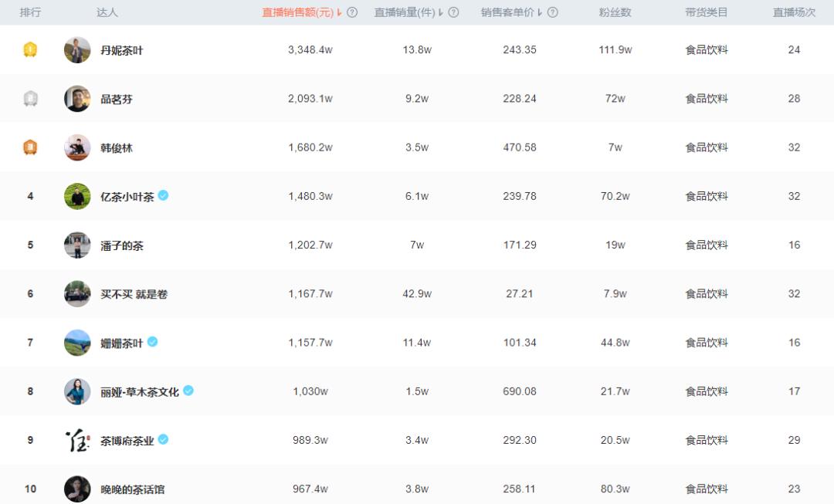Screen dimensions: 834x504
Task: Sort by 销售客单价 using its arrow
Action: pos(540,12)
